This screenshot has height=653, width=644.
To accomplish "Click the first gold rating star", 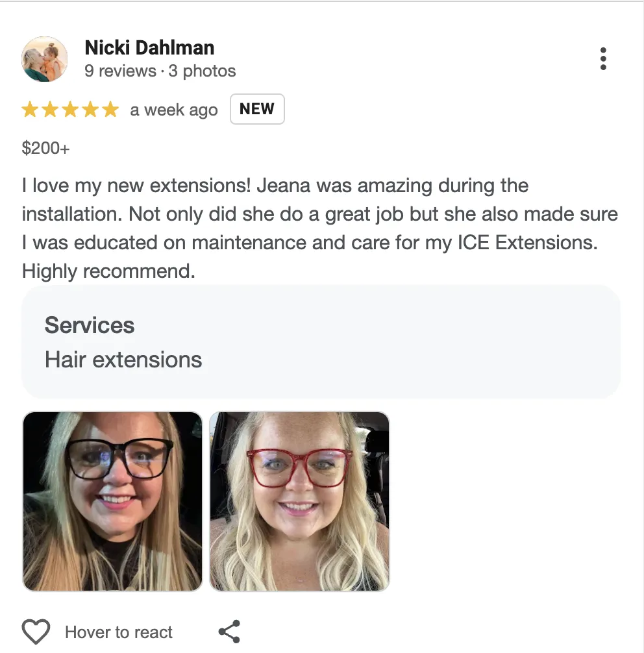I will (x=30, y=110).
